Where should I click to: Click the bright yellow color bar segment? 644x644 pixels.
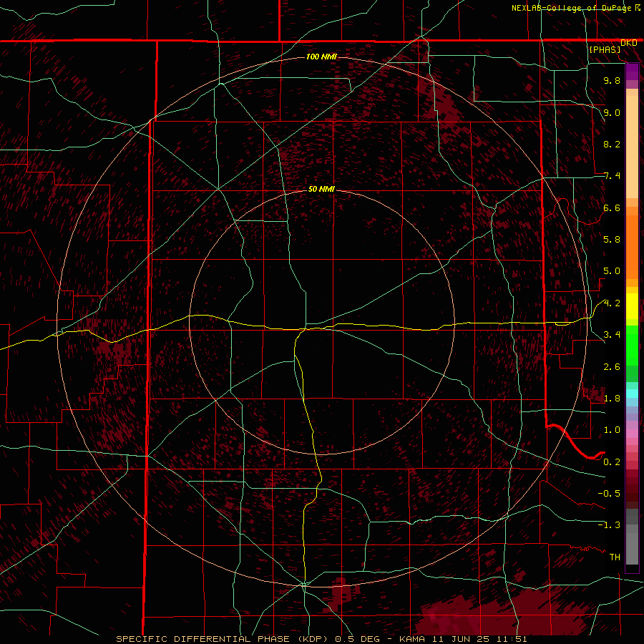(632, 306)
